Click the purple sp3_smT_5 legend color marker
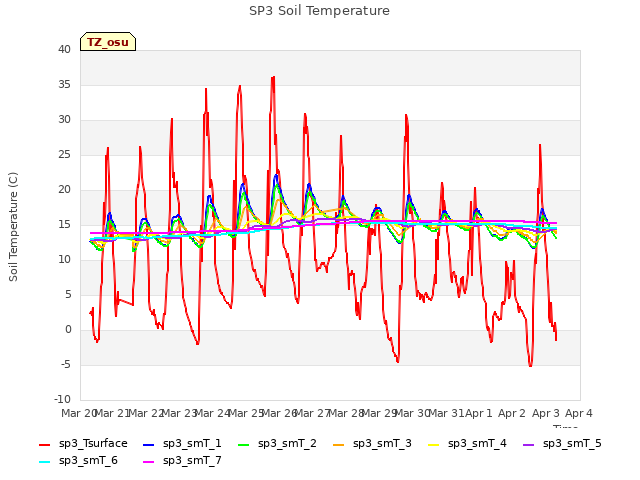The image size is (640, 480). (529, 444)
